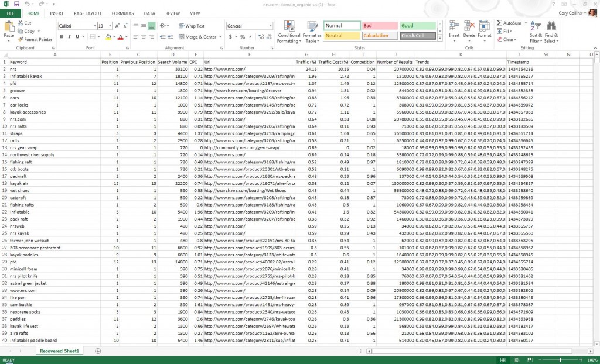600x364 pixels.
Task: Apply the Good cell style
Action: [x=418, y=26]
